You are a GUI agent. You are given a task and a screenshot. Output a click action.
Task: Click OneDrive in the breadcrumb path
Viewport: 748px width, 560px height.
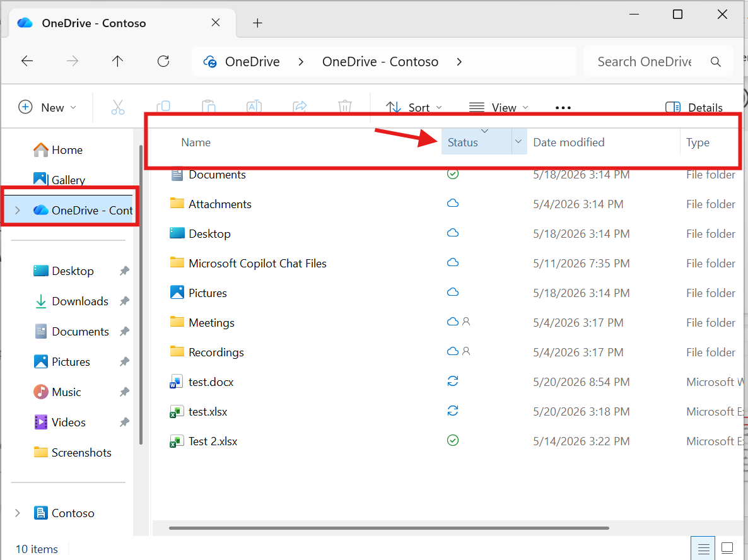[x=252, y=62]
